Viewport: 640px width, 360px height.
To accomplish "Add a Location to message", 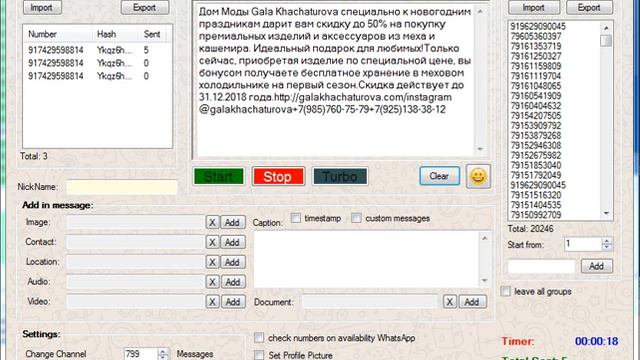I will click(x=233, y=262).
